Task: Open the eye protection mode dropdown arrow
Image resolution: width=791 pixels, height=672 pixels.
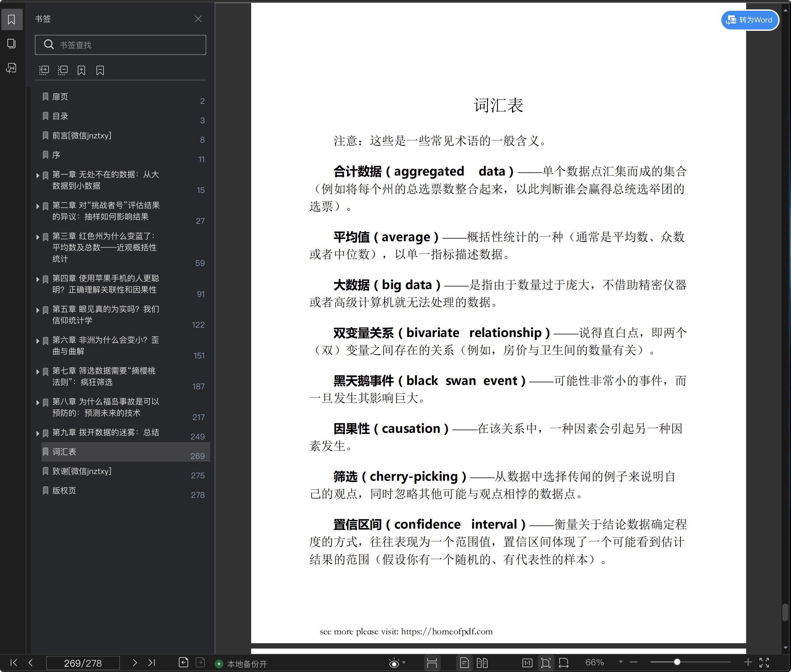Action: pos(404,663)
